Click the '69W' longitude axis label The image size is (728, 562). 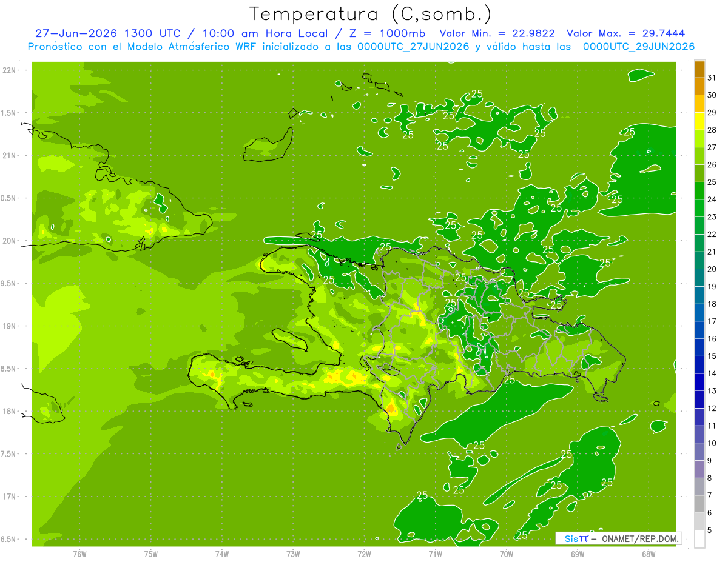578,554
